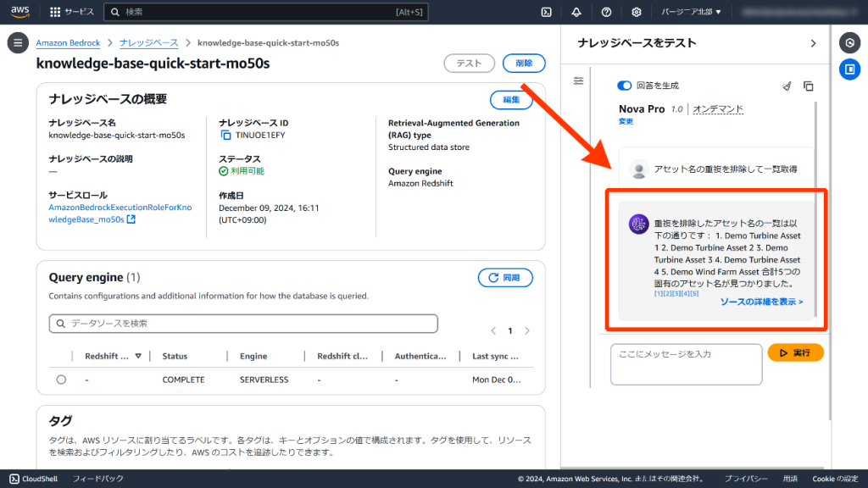Image resolution: width=868 pixels, height=488 pixels.
Task: Click the 削除 delete button
Action: tap(524, 63)
